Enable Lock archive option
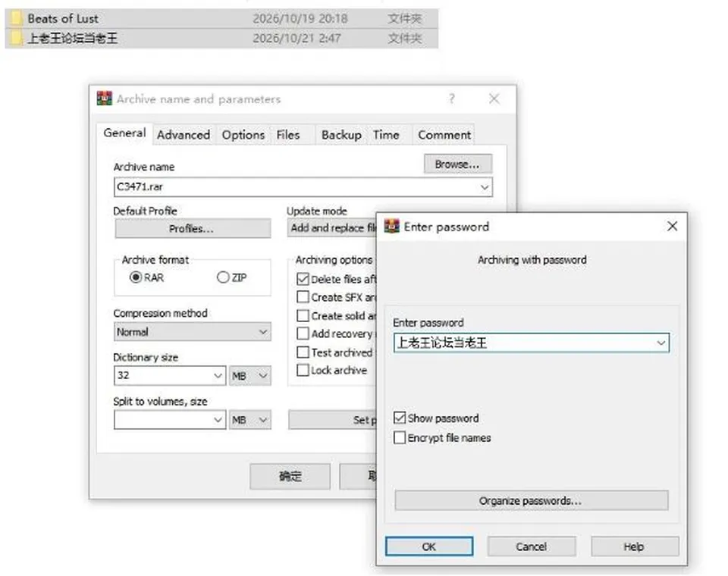Viewport: 728px width, 576px height. coord(303,371)
